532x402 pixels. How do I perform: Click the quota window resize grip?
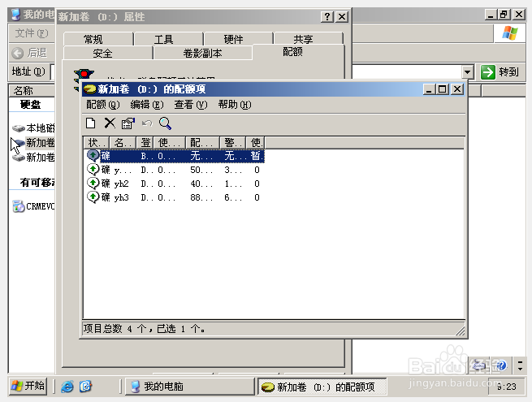(x=460, y=331)
